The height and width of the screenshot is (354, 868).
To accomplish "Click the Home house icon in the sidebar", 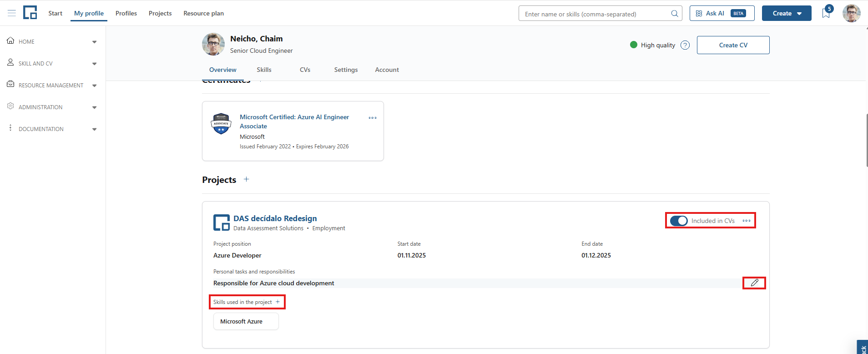I will coord(10,40).
